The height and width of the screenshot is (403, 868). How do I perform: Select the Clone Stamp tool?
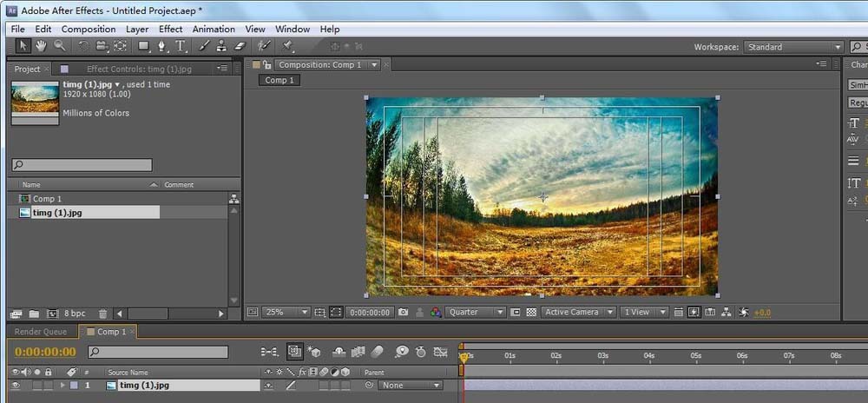[222, 46]
